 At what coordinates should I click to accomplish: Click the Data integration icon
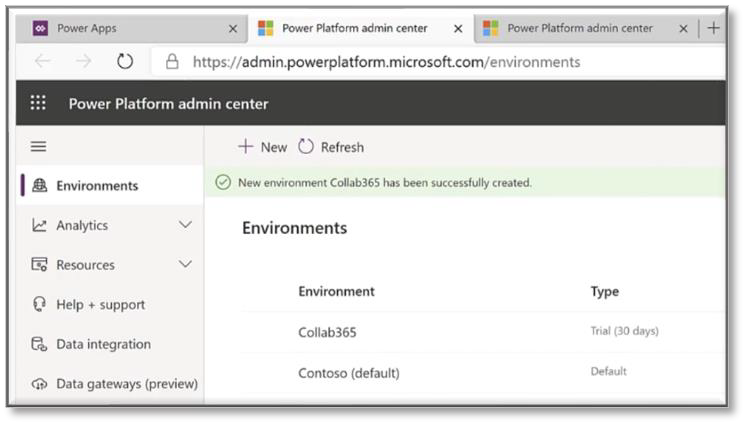(39, 344)
